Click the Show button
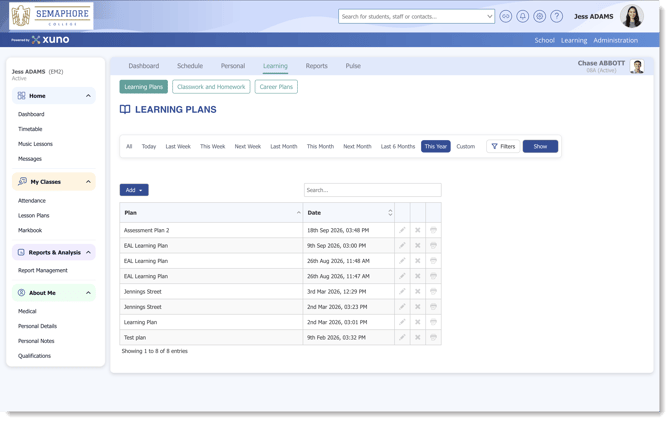 (540, 147)
